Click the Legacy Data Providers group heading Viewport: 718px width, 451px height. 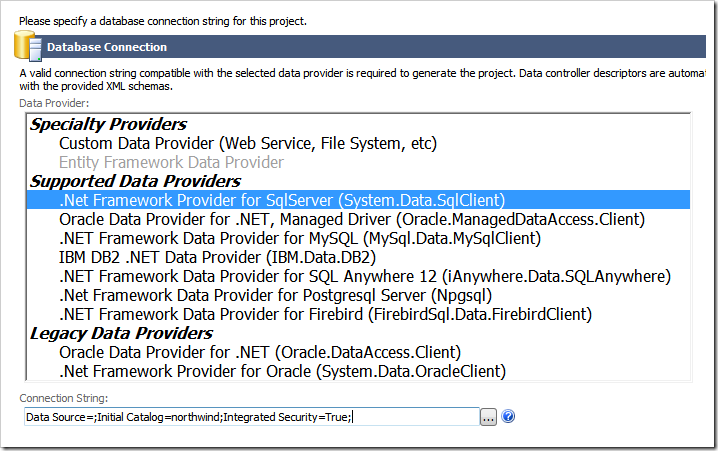point(121,333)
